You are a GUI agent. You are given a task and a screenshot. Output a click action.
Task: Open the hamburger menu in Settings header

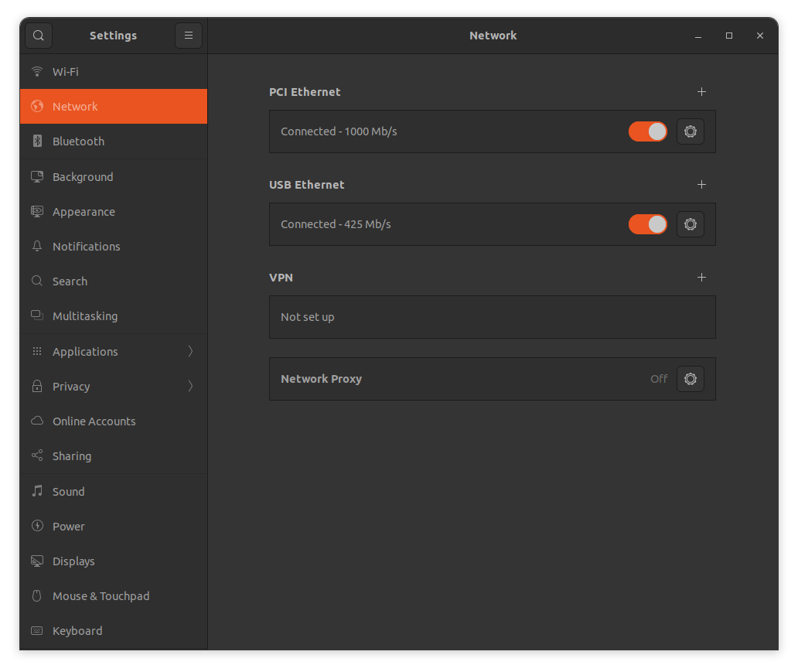[189, 36]
